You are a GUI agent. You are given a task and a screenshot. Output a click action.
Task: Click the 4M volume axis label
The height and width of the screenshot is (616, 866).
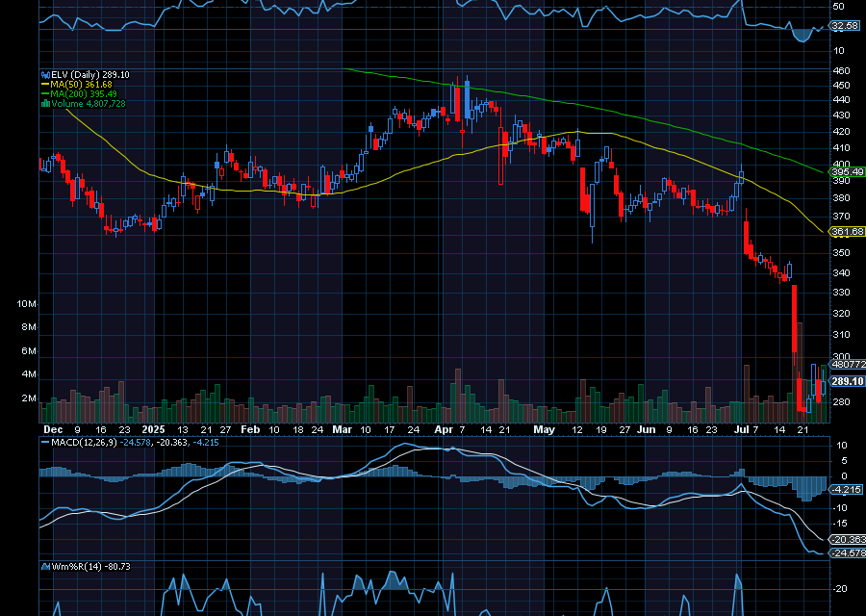29,374
